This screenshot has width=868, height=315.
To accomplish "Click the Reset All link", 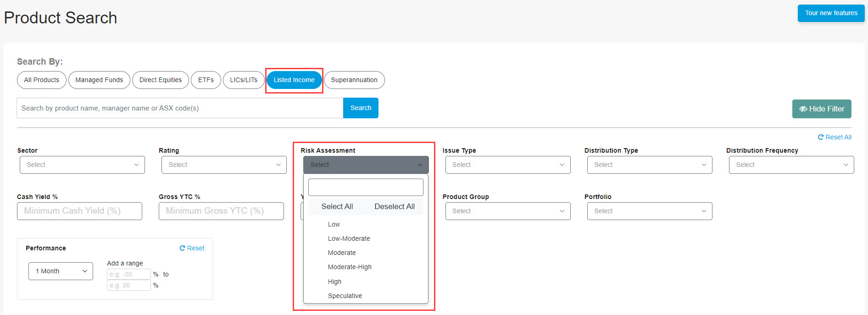I will click(835, 137).
